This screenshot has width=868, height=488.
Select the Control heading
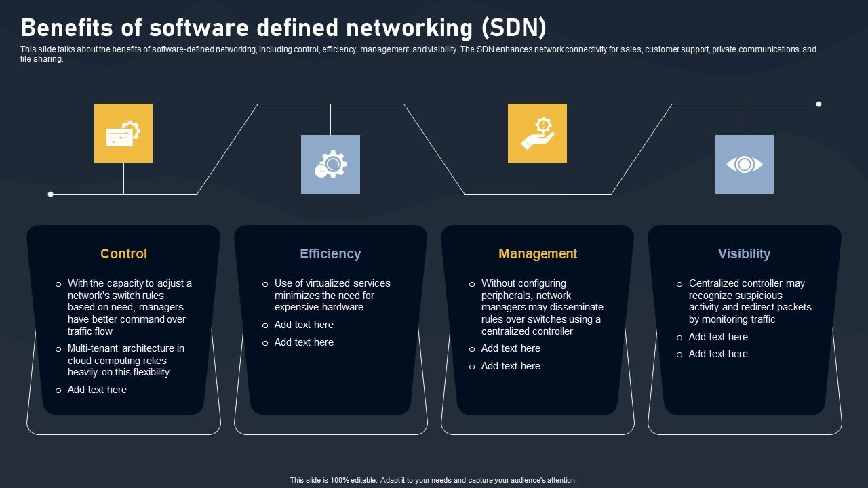[123, 253]
